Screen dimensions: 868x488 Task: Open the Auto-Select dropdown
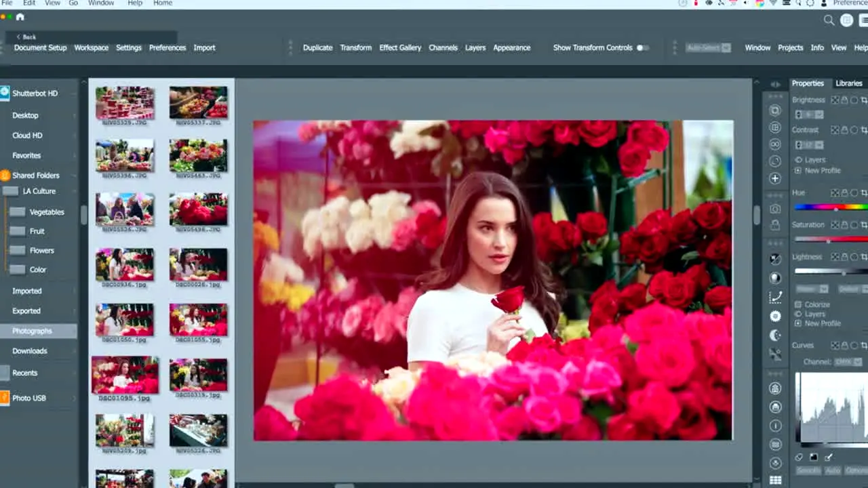(708, 47)
